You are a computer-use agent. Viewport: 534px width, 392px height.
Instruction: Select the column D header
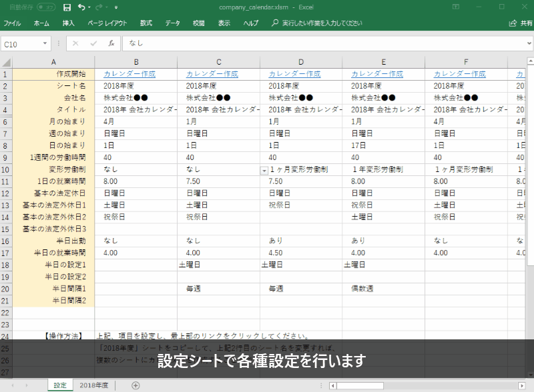point(301,62)
